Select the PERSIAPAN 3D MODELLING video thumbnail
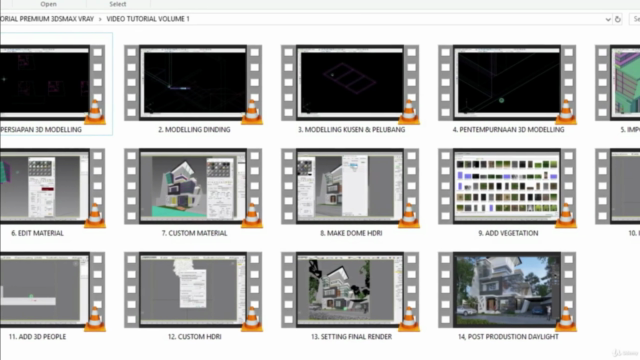Viewport: 640px width, 360px height. (x=52, y=83)
